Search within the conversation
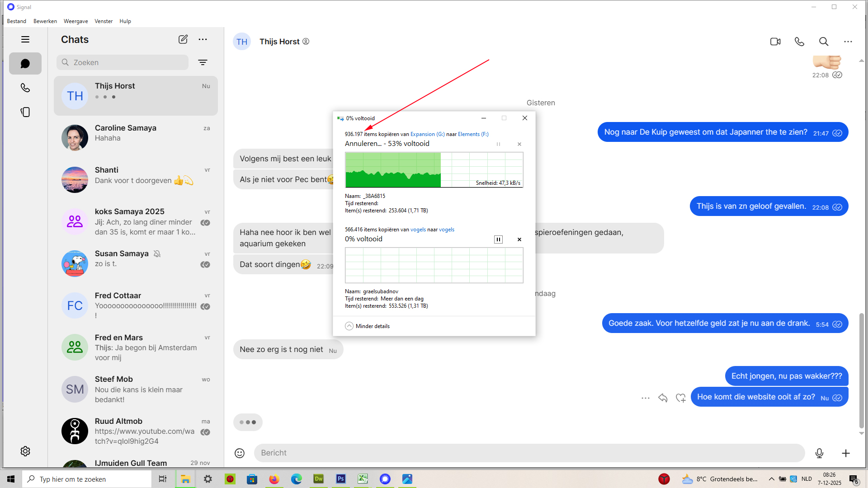The height and width of the screenshot is (488, 868). coord(824,42)
